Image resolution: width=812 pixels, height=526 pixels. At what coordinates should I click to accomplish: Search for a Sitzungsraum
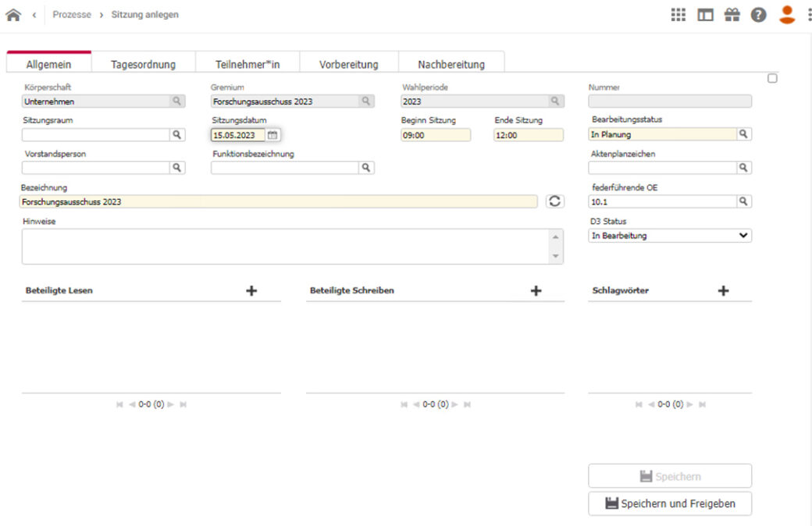[177, 133]
